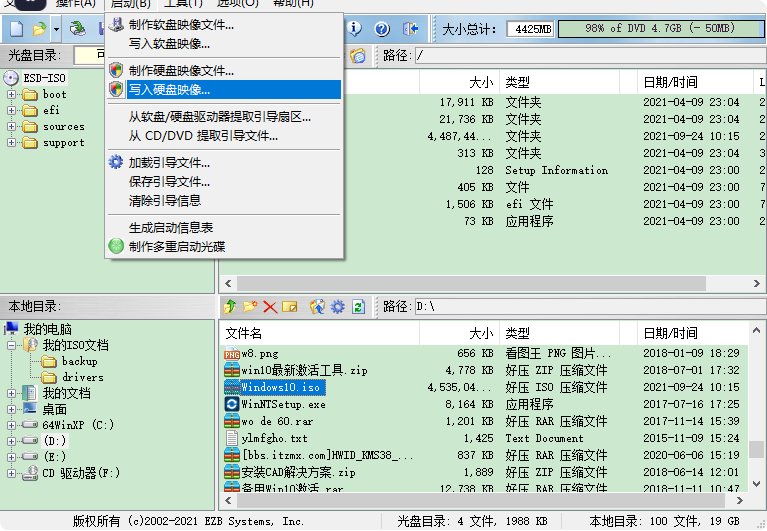Image resolution: width=767 pixels, height=531 pixels.
Task: Click the New file icon in toolbar
Action: pos(16,29)
